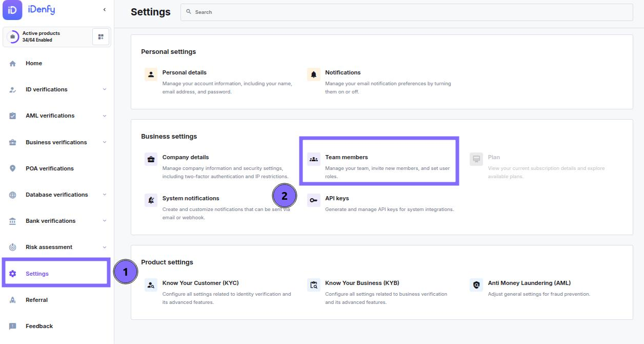Click the Database verifications globe icon
The height and width of the screenshot is (344, 644).
(13, 195)
